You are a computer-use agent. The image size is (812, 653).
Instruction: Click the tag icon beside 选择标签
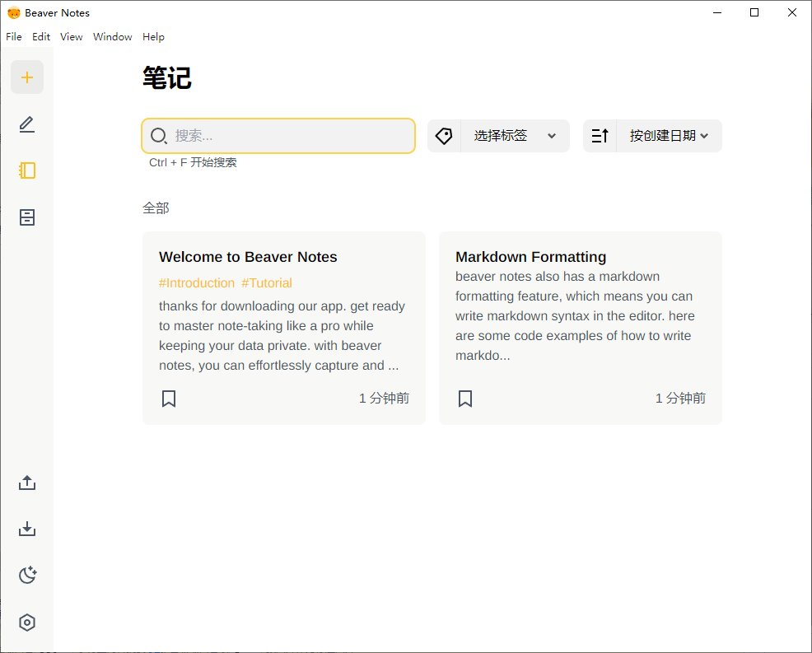click(444, 136)
